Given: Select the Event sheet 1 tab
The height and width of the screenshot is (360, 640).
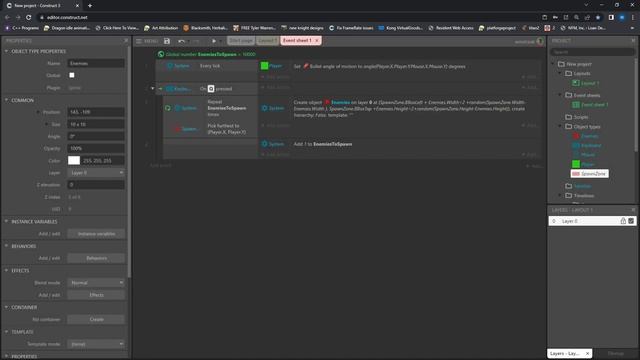Looking at the screenshot, I should [297, 41].
